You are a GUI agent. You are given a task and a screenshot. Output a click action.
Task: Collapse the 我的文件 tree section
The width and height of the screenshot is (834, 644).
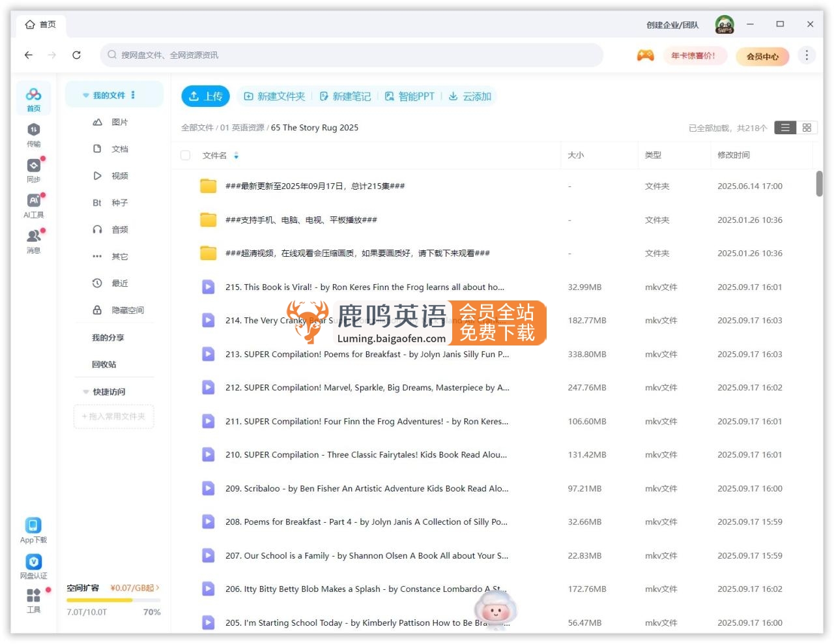tap(86, 94)
